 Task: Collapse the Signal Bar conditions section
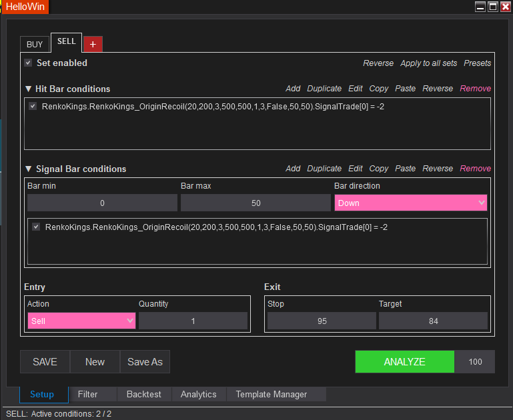[28, 169]
